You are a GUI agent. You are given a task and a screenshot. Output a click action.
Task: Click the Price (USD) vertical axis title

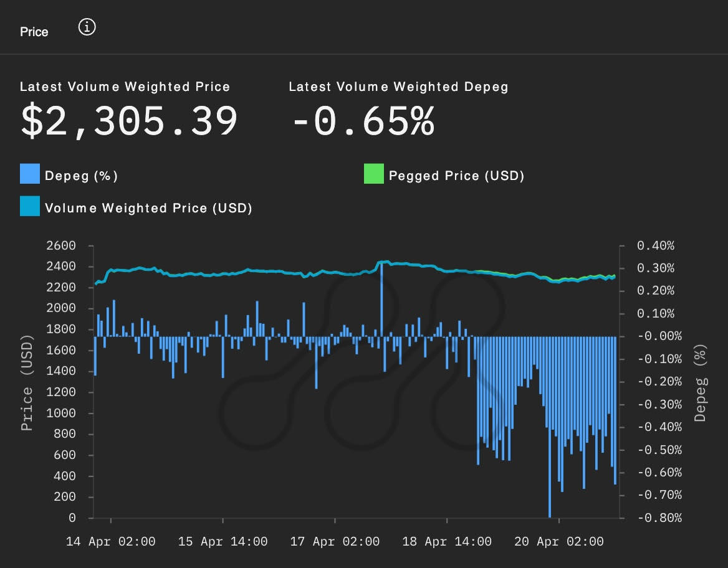(27, 382)
